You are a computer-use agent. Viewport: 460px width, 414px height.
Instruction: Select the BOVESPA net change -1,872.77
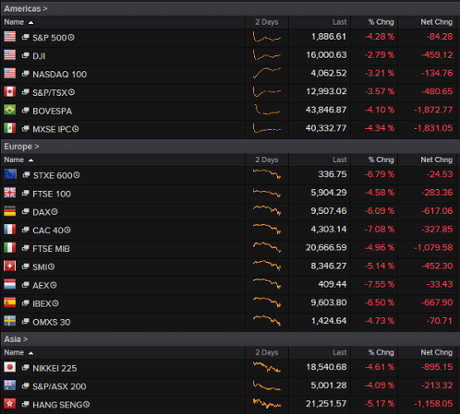(433, 110)
